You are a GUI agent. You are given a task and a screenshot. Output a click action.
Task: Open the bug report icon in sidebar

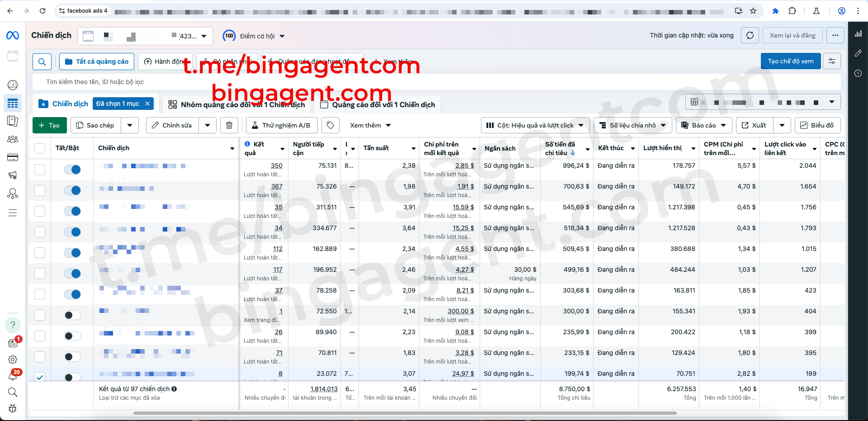tap(13, 408)
